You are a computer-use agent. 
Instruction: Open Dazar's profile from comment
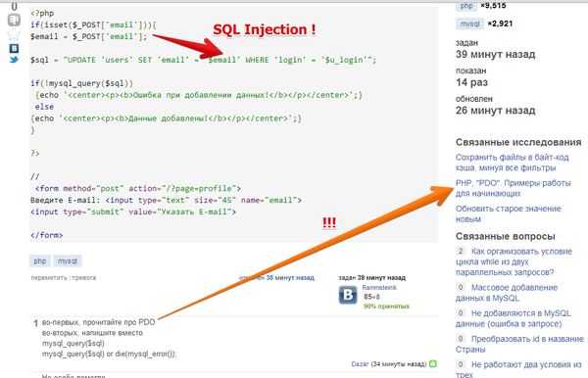(x=360, y=364)
